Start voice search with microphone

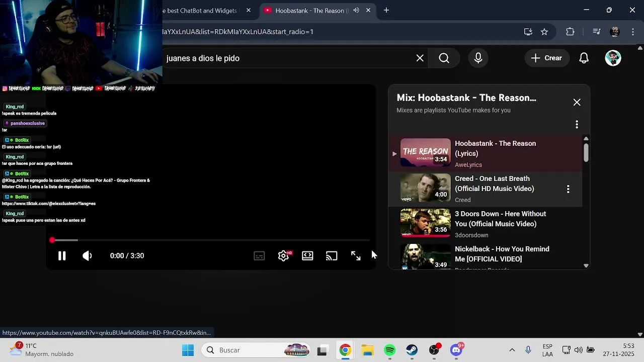[478, 58]
